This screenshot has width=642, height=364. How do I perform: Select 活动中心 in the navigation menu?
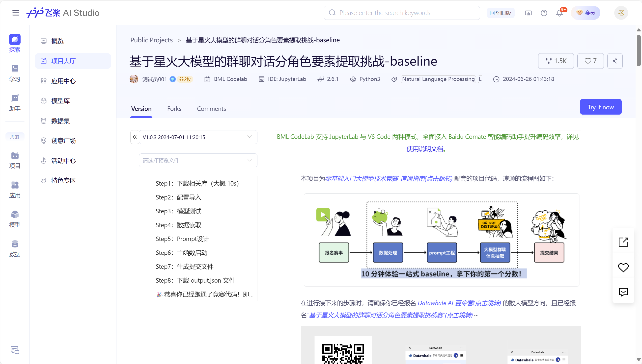(73, 161)
